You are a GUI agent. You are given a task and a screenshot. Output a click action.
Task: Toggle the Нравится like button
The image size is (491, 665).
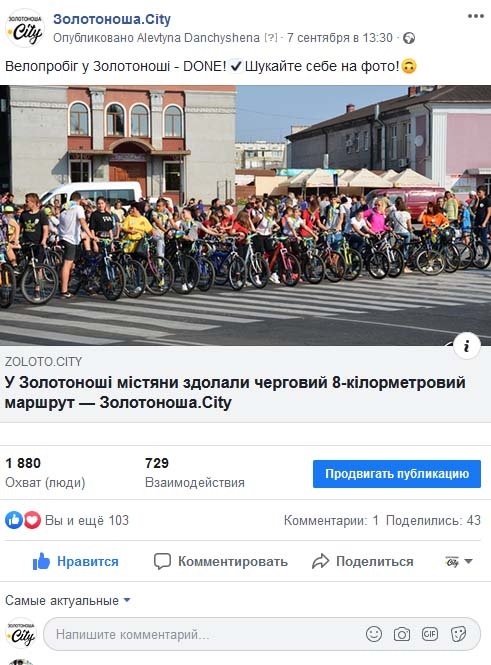[x=76, y=561]
